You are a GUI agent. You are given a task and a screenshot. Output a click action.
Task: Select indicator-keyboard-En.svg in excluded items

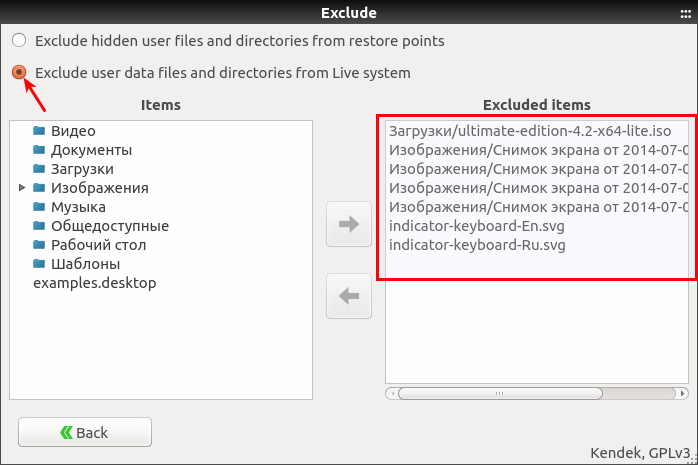pyautogui.click(x=476, y=226)
